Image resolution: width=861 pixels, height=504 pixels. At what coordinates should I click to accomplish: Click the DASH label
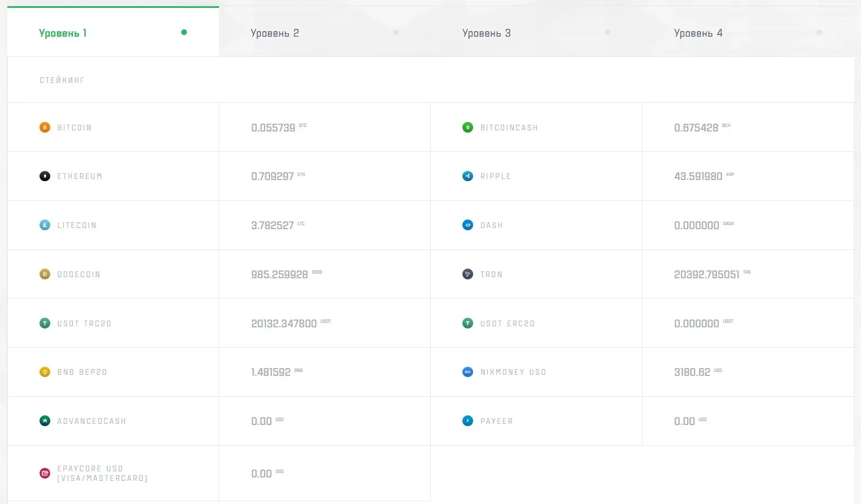click(x=491, y=225)
